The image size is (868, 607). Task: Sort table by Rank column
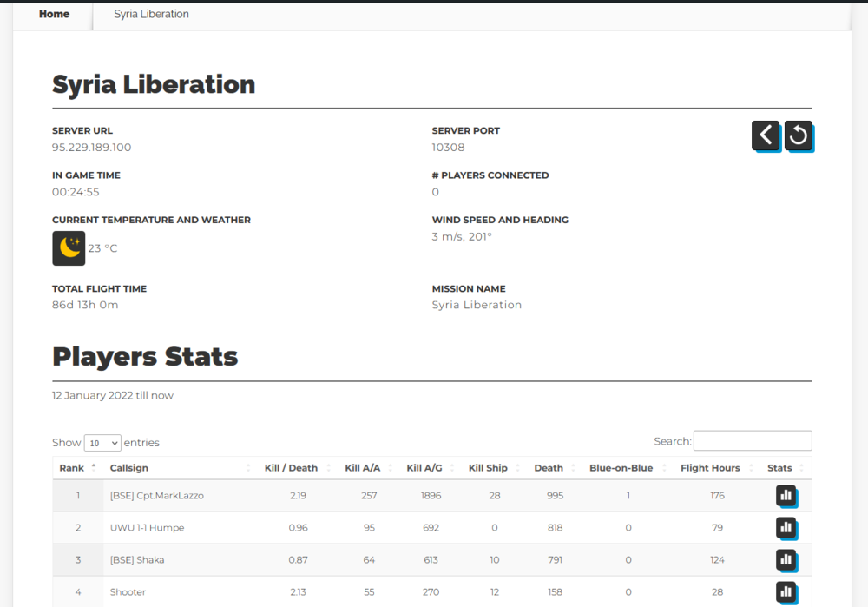point(78,468)
